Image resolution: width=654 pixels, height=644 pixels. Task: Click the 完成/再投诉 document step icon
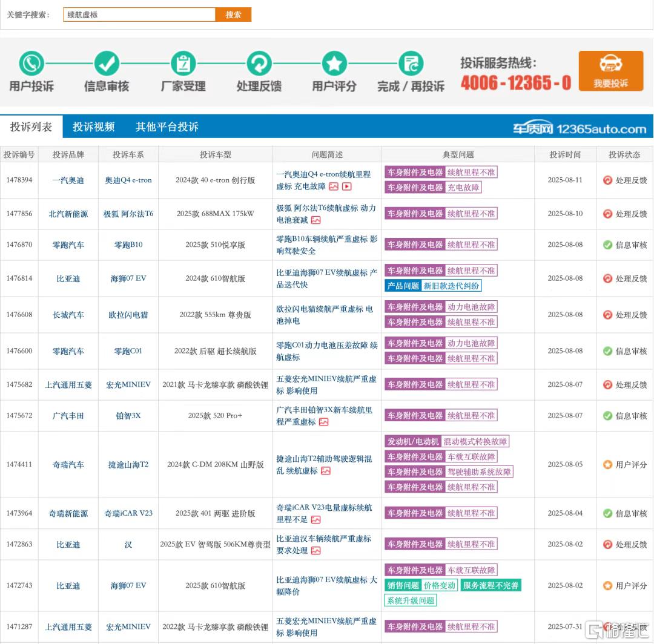tap(411, 64)
